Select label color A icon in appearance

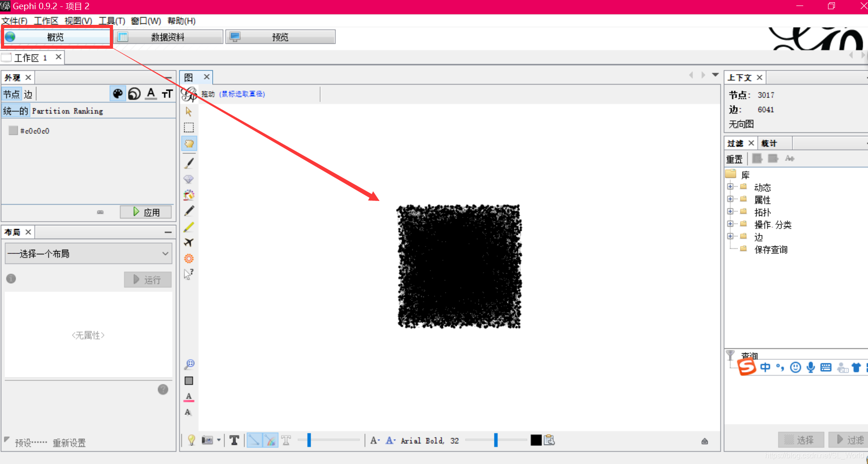(x=151, y=94)
